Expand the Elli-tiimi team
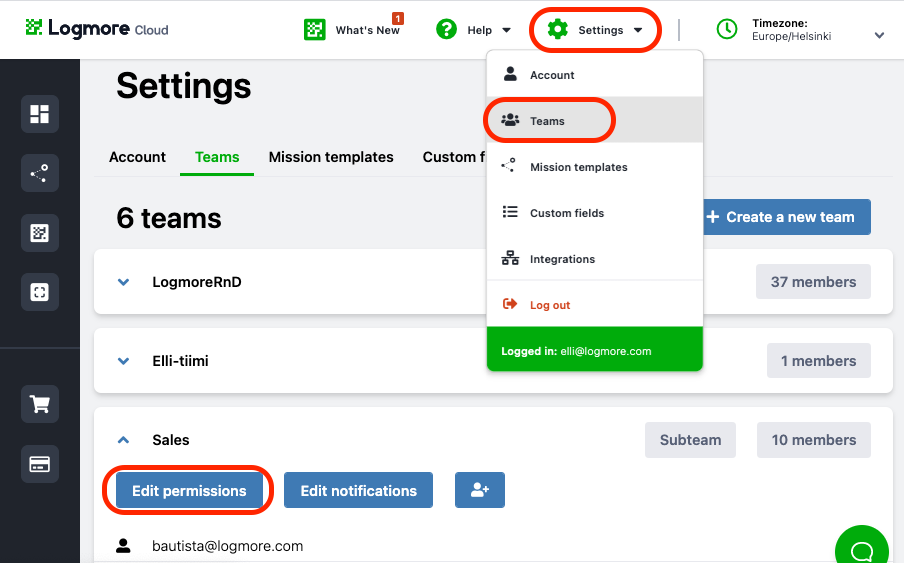This screenshot has width=904, height=563. click(123, 361)
